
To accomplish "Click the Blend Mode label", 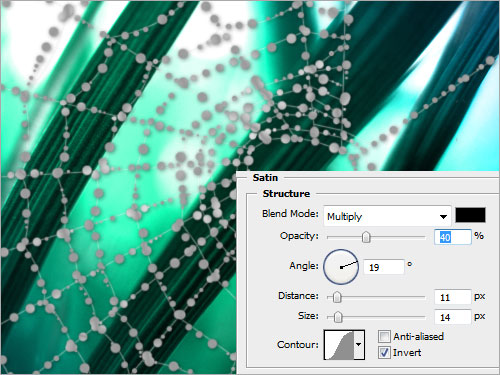I will pyautogui.click(x=290, y=213).
